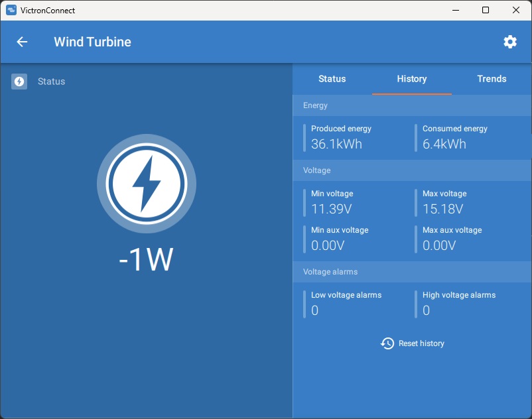Click the Reset history clock icon
The image size is (532, 419).
(387, 343)
